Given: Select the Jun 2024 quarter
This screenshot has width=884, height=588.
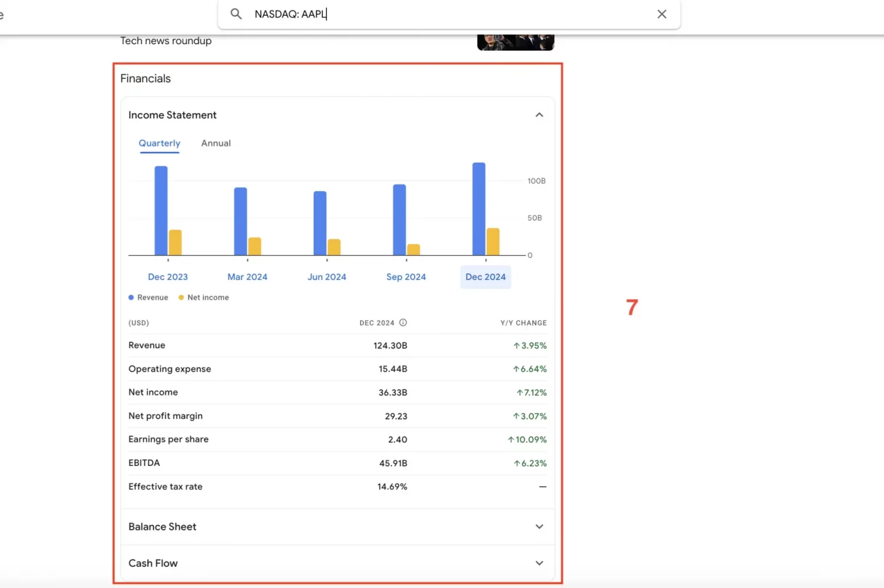Looking at the screenshot, I should 327,277.
